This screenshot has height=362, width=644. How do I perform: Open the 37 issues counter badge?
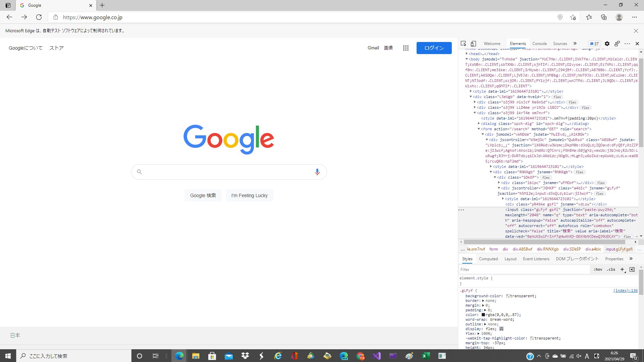pyautogui.click(x=594, y=44)
